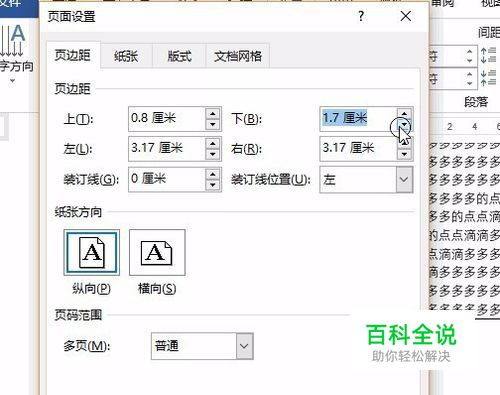Decrease the left margin with down arrow
The image size is (500, 395).
(x=213, y=155)
